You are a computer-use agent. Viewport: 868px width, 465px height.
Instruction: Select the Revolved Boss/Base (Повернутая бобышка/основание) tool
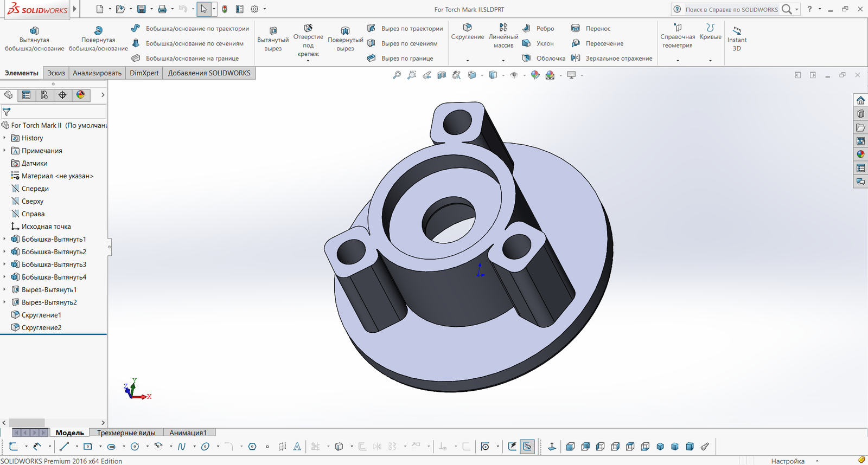tap(98, 31)
